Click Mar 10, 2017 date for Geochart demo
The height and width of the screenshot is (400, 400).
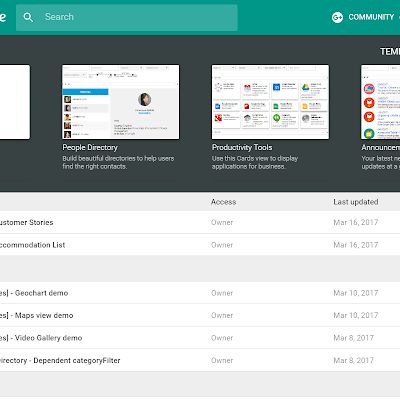356,293
